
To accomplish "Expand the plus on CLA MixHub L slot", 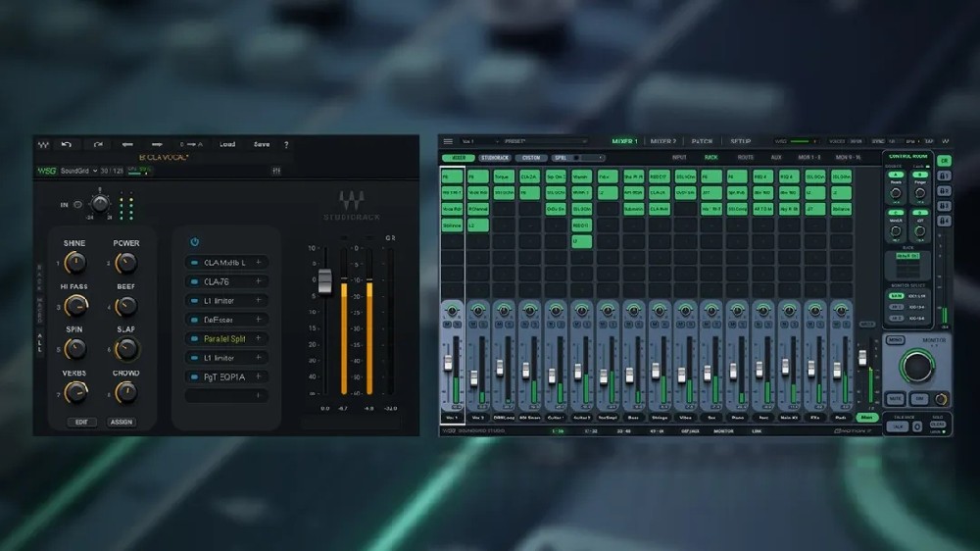I will point(258,263).
